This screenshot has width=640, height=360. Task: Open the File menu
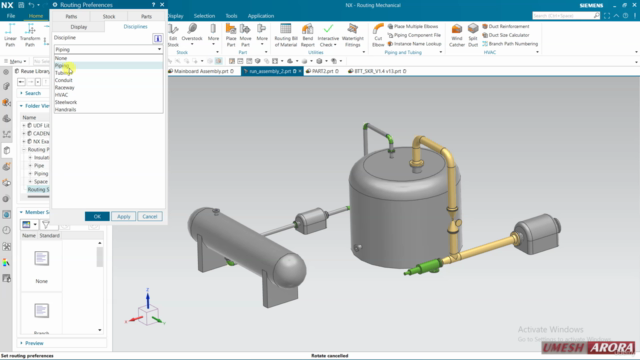pos(11,16)
